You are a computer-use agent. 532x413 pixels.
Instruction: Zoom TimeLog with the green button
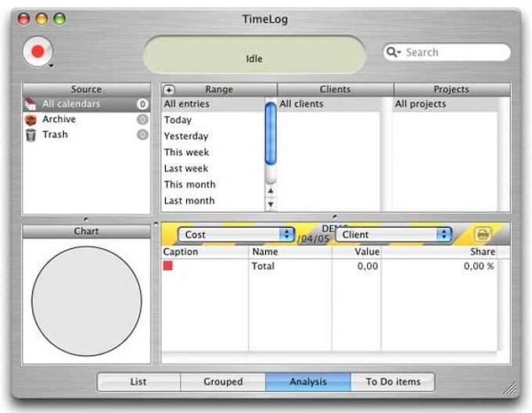pyautogui.click(x=59, y=19)
